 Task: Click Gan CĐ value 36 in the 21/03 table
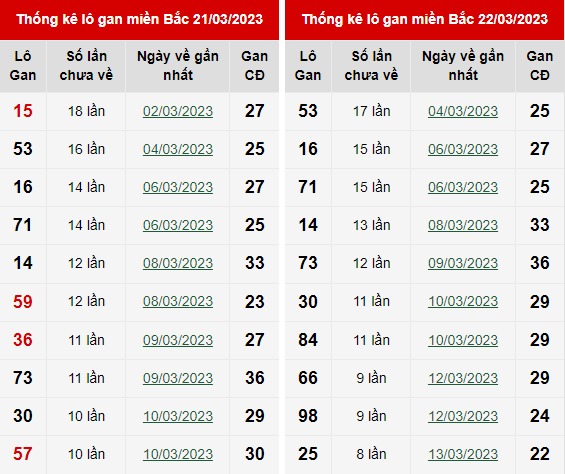[x=254, y=378]
